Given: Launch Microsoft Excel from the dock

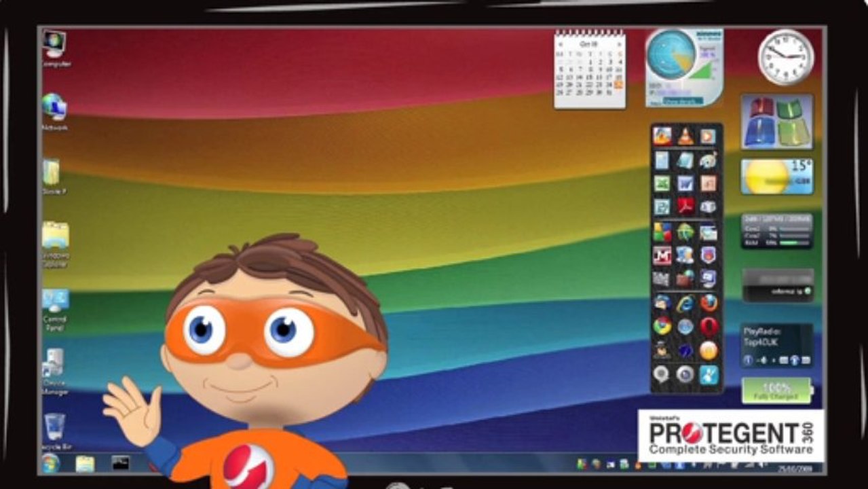Looking at the screenshot, I should [662, 183].
